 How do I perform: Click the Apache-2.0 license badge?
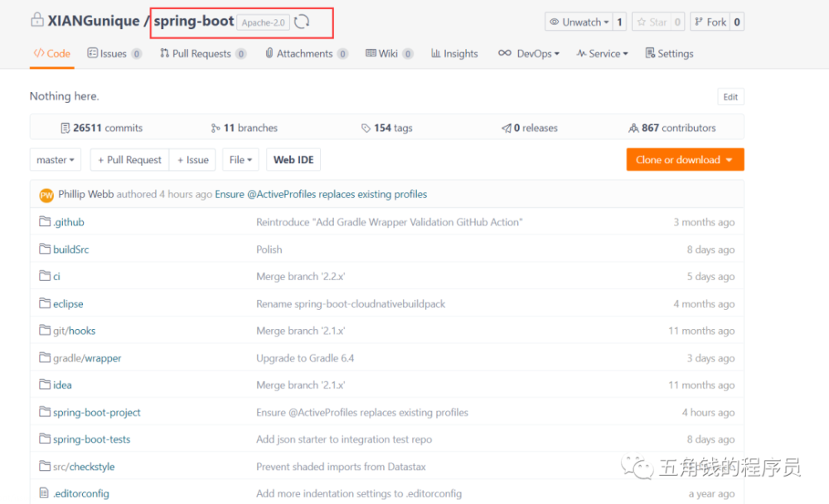(263, 22)
